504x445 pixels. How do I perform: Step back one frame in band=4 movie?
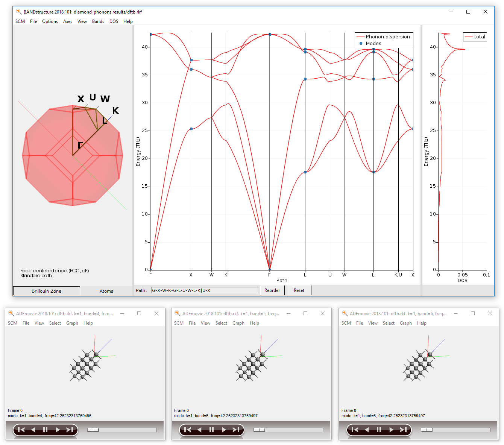(x=33, y=430)
